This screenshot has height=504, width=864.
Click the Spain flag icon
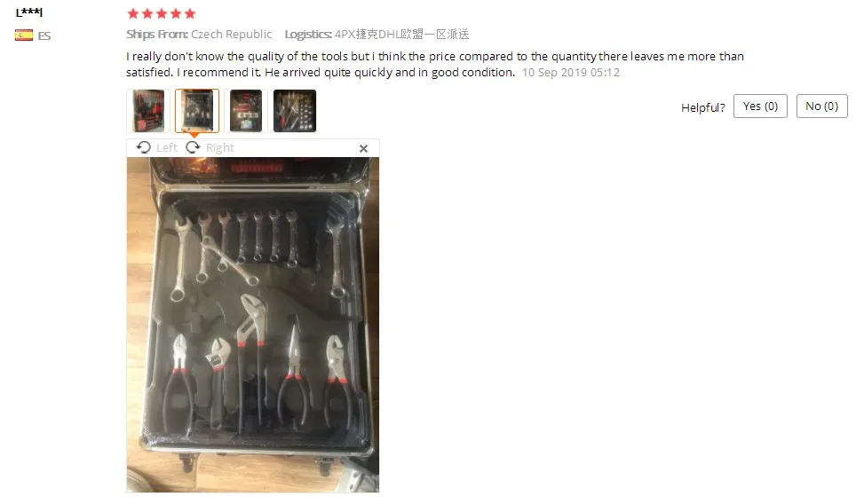pyautogui.click(x=24, y=35)
